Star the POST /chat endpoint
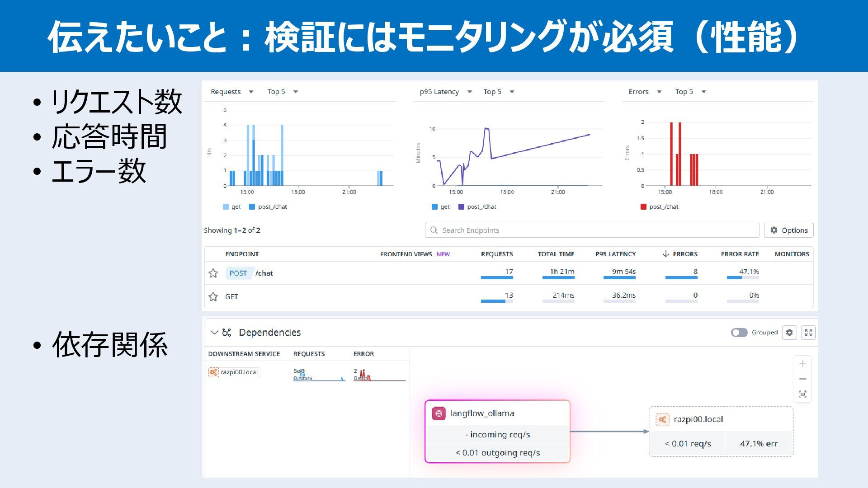This screenshot has width=868, height=488. (x=213, y=273)
